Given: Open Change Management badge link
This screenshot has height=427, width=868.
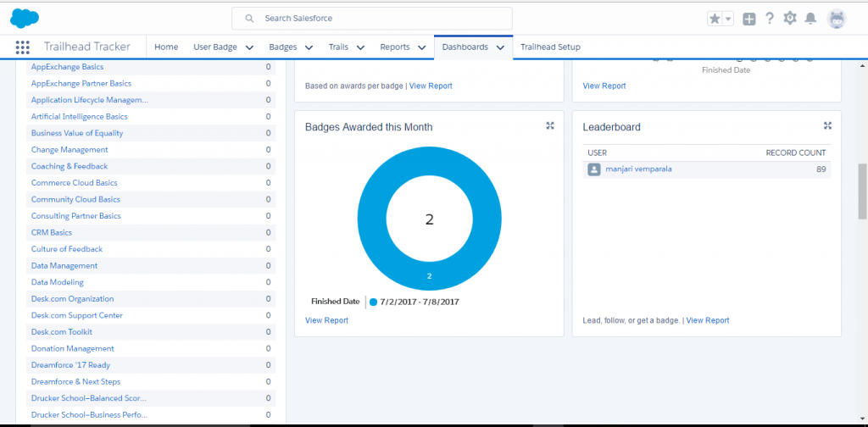Looking at the screenshot, I should tap(70, 150).
